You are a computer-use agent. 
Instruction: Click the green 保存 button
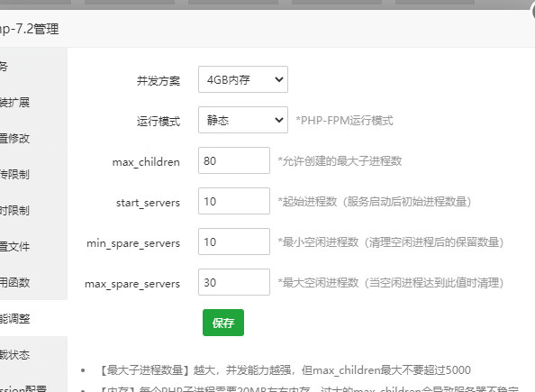tap(223, 323)
